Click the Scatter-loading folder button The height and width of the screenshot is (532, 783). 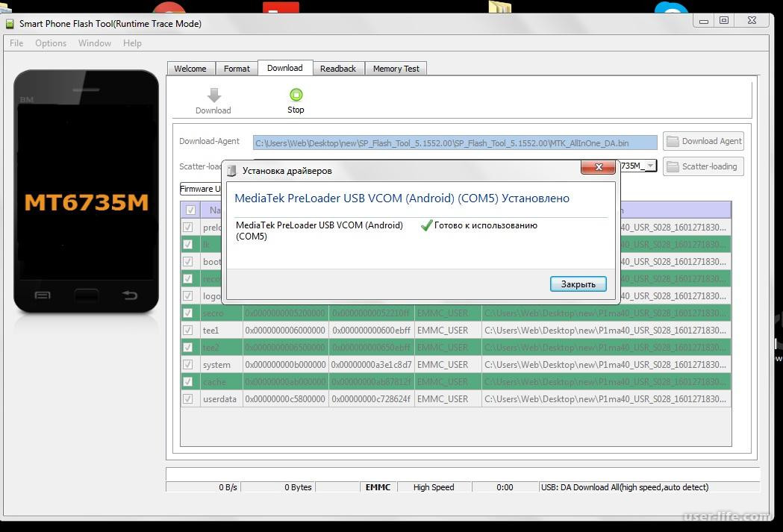tap(704, 166)
